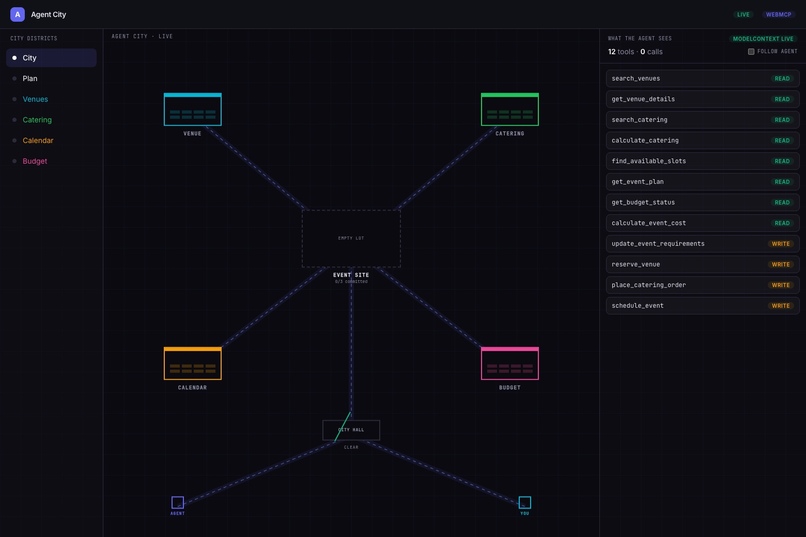This screenshot has height=537, width=806.
Task: Select the find_available_slots tool
Action: tap(703, 161)
